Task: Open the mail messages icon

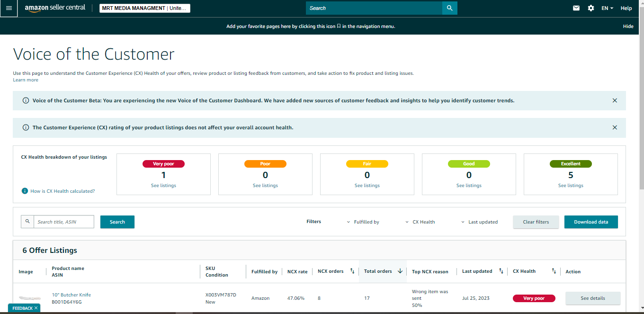Action: tap(576, 8)
